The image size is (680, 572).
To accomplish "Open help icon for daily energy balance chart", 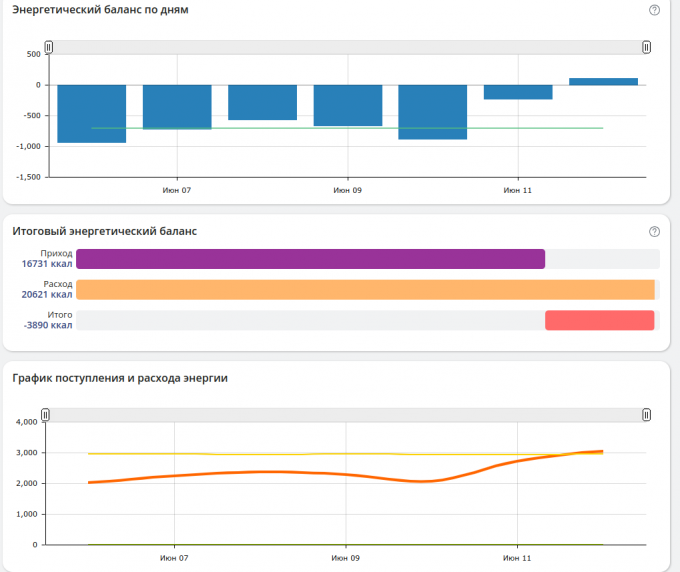I will [x=654, y=10].
